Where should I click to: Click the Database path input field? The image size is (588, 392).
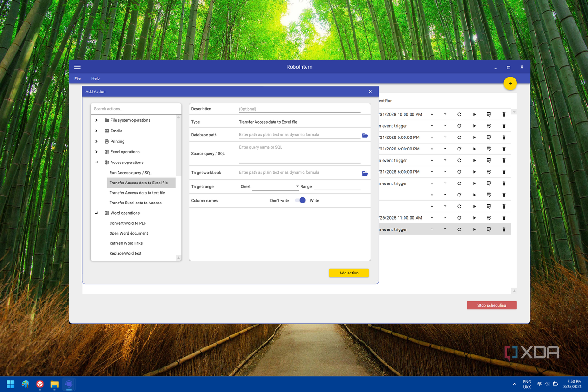(300, 135)
